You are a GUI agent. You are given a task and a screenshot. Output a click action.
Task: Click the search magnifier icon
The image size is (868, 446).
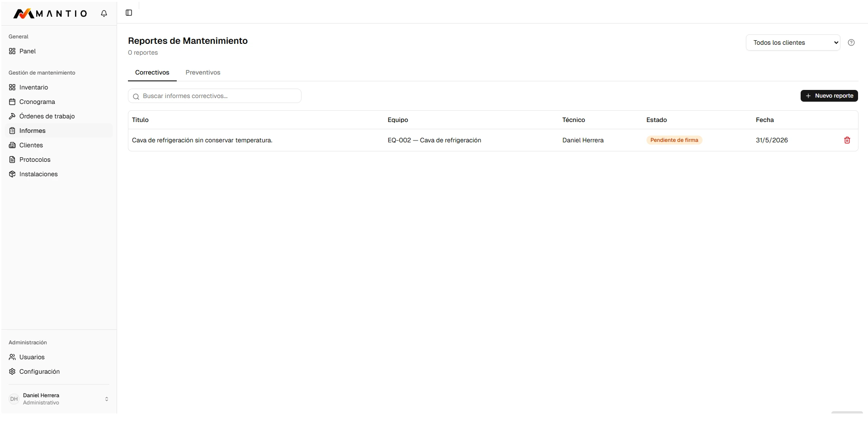[x=136, y=96]
